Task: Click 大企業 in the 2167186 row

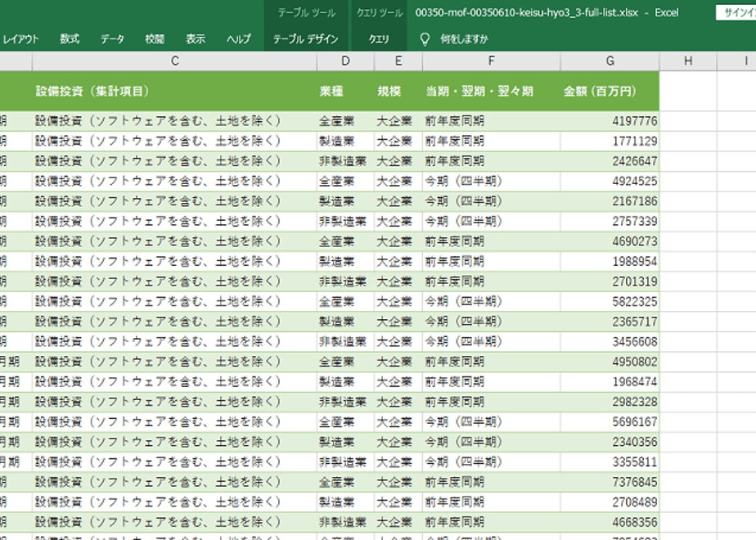Action: tap(394, 201)
